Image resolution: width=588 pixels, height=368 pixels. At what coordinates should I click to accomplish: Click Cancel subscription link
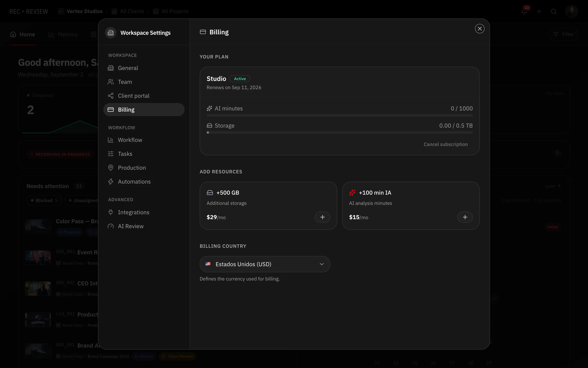[x=446, y=144]
